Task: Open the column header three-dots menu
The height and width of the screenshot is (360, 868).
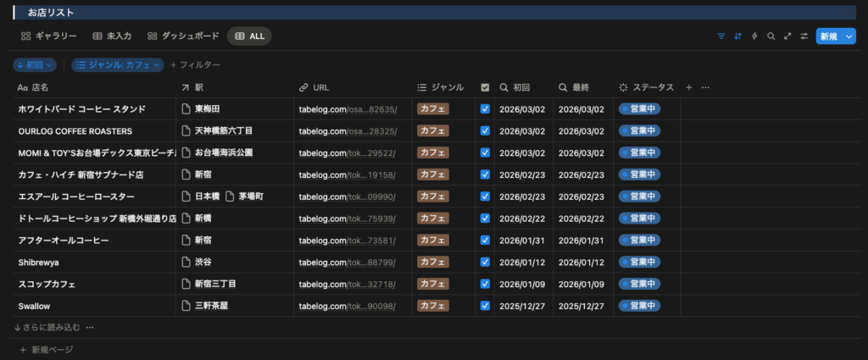Action: point(705,87)
